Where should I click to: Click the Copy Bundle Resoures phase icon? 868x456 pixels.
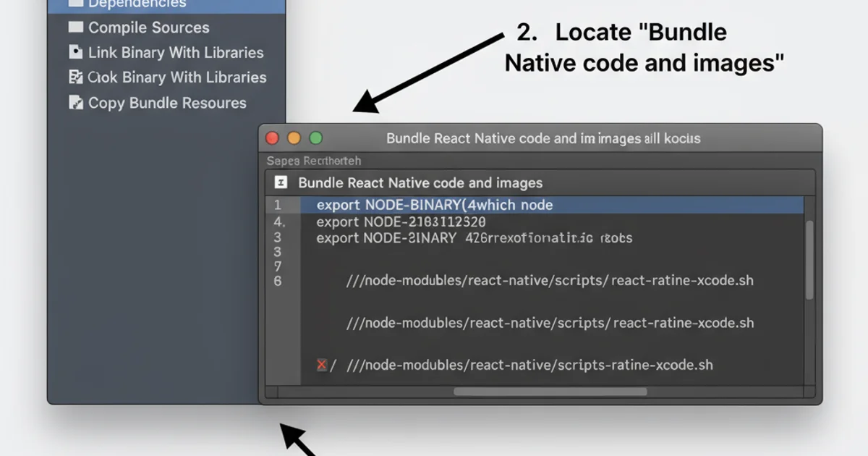pos(77,103)
